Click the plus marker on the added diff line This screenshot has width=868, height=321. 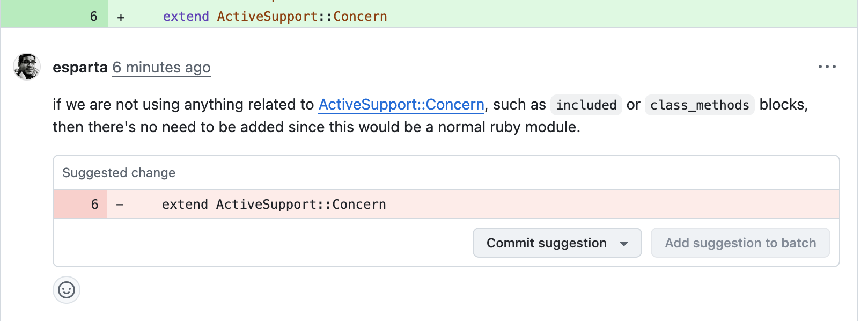[121, 17]
